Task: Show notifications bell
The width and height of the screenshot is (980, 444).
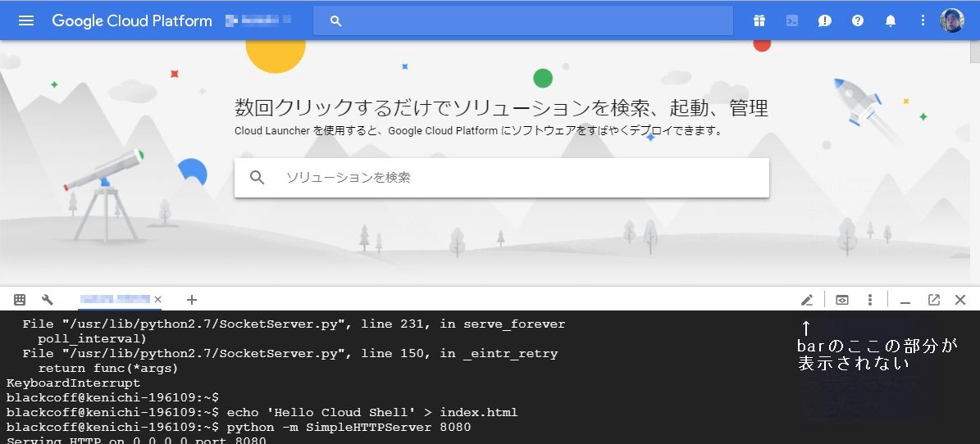Action: coord(891,20)
